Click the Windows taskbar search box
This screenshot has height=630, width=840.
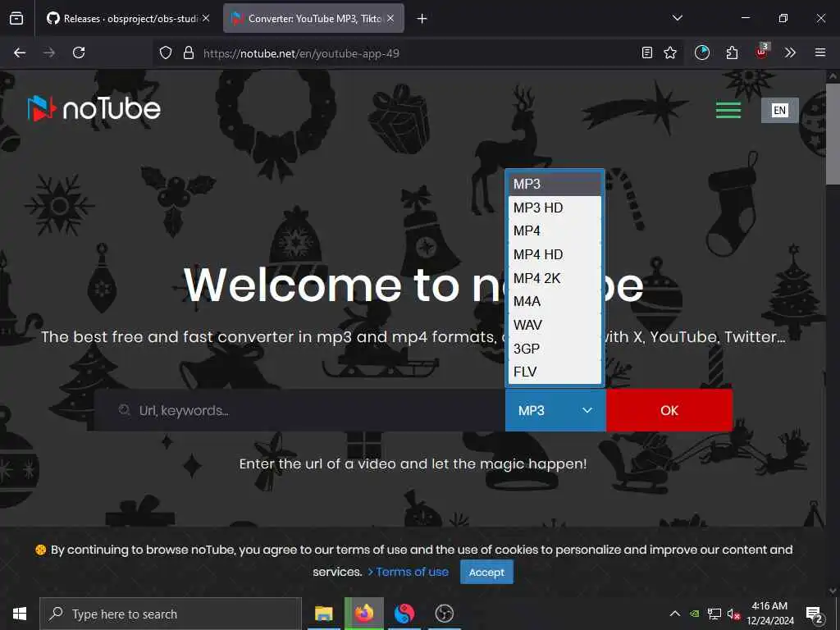(171, 614)
